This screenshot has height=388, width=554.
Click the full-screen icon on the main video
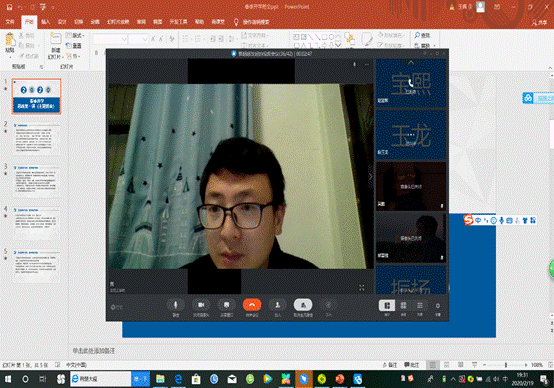coord(362,288)
